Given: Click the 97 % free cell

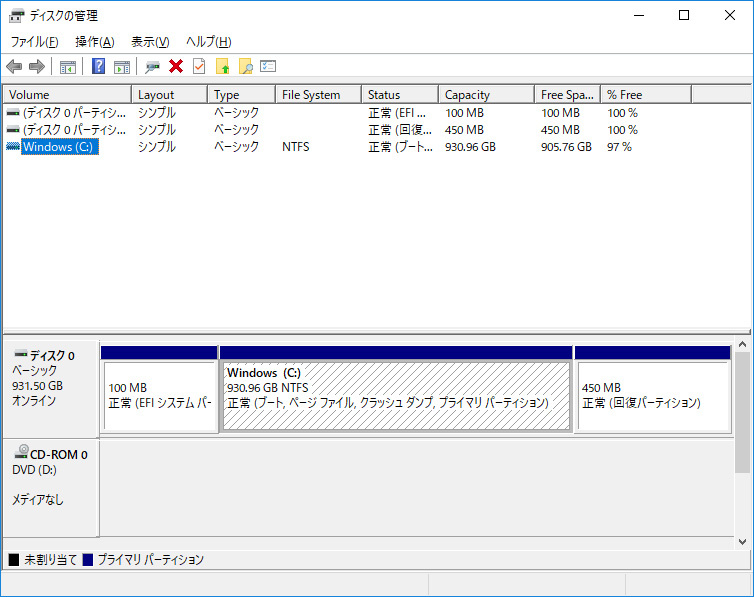Looking at the screenshot, I should [619, 147].
